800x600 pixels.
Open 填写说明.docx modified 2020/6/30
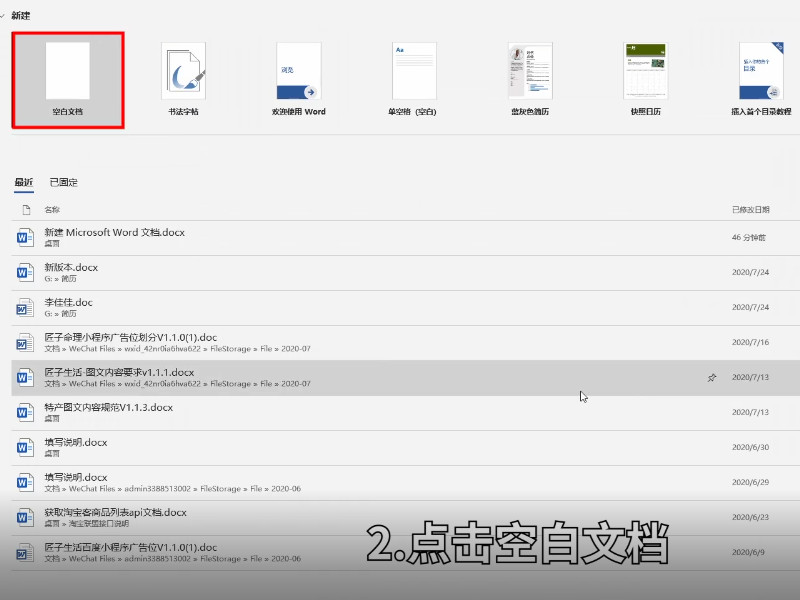tap(406, 448)
